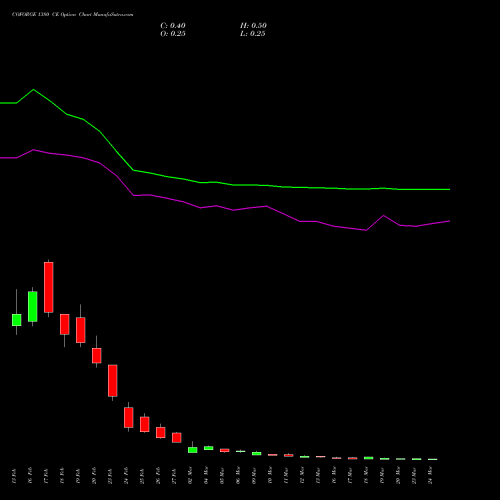Click the "13 Feb" date label

14,476
